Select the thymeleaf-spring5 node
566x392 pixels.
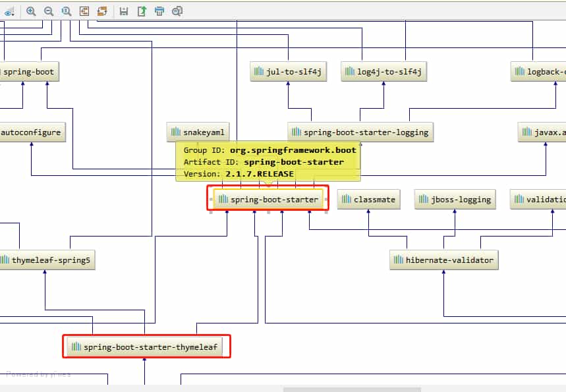tap(47, 260)
